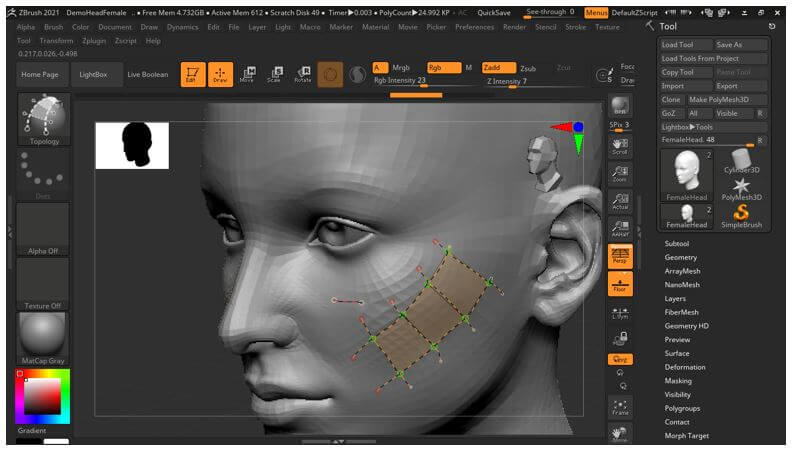The height and width of the screenshot is (450, 798).
Task: Open the Topology brush selector
Action: [x=44, y=119]
